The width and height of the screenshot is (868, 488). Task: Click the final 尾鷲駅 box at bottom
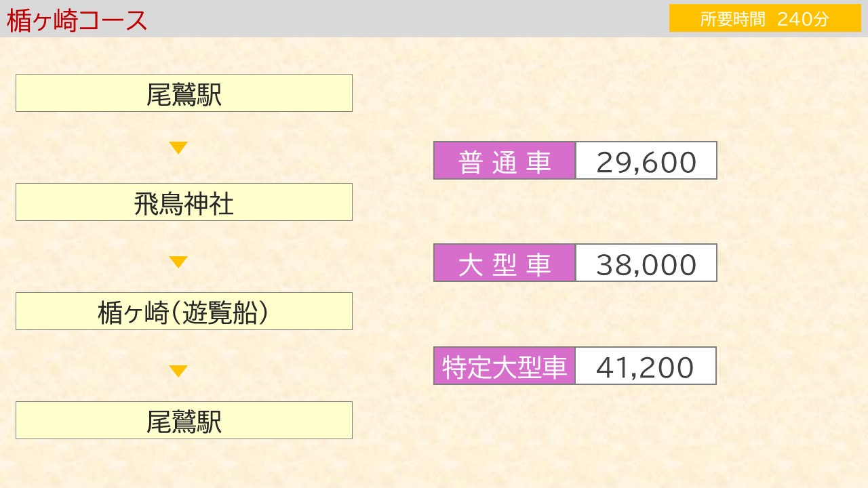click(184, 420)
